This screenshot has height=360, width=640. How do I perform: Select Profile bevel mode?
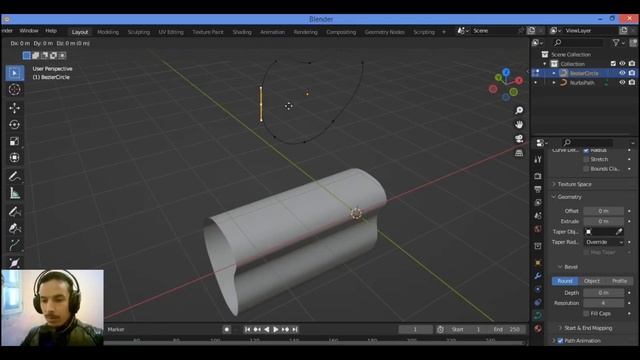point(619,281)
